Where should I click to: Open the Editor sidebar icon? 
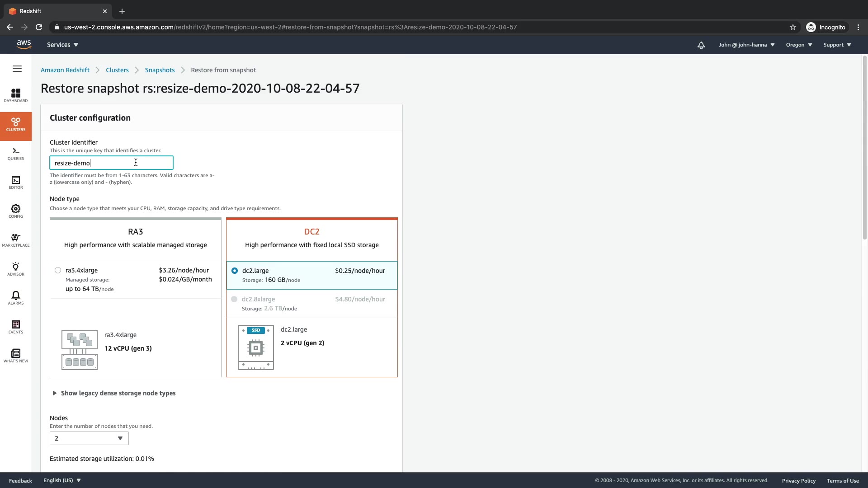[x=16, y=182]
